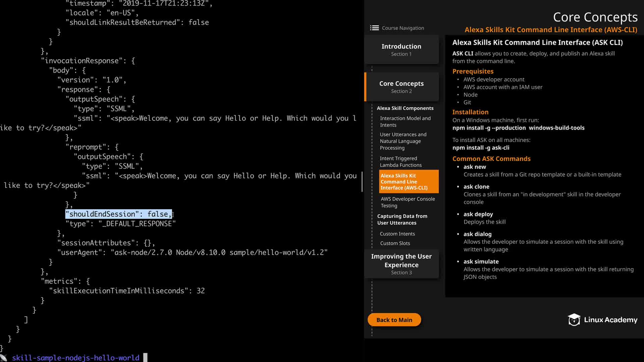
Task: Click the highlighted shouldEndSession line
Action: pyautogui.click(x=118, y=214)
